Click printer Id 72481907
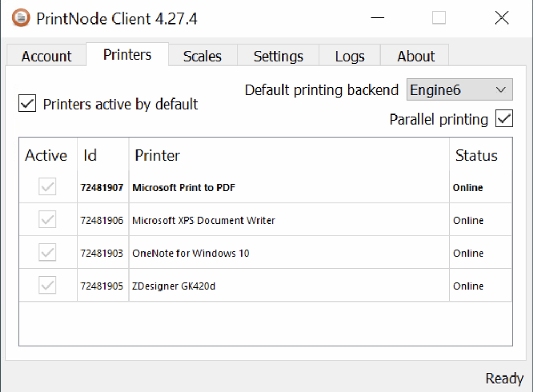 tap(102, 187)
